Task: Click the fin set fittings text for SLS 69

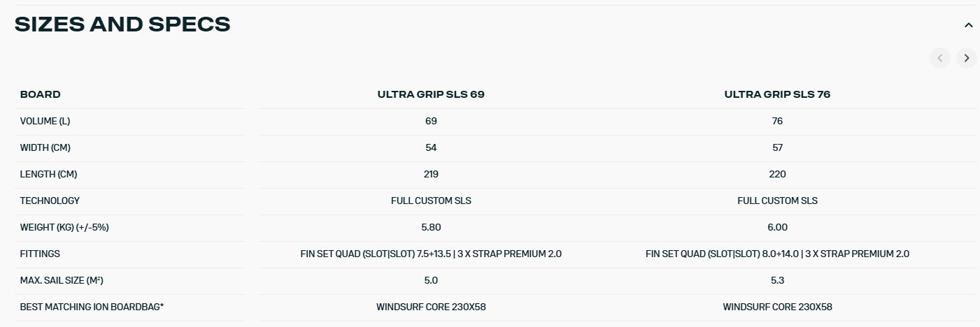Action: [x=431, y=254]
